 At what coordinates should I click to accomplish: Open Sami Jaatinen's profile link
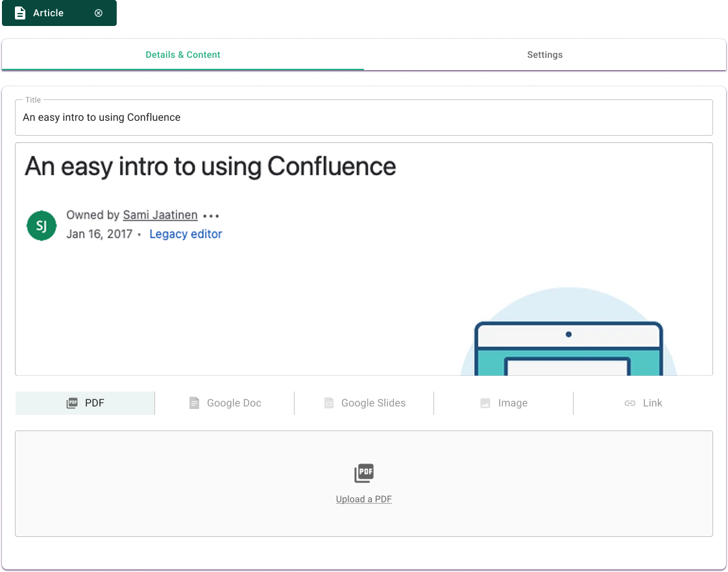pos(160,216)
